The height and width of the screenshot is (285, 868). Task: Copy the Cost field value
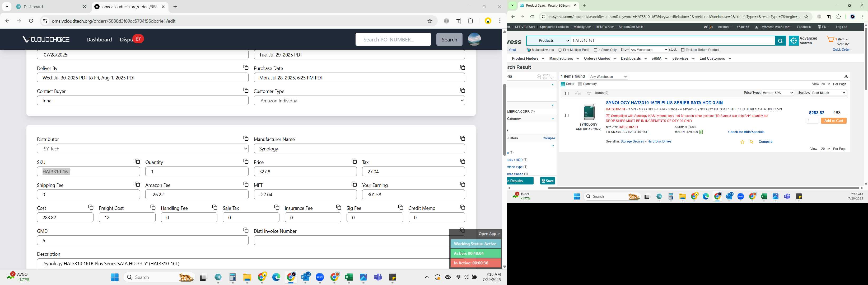tap(91, 207)
